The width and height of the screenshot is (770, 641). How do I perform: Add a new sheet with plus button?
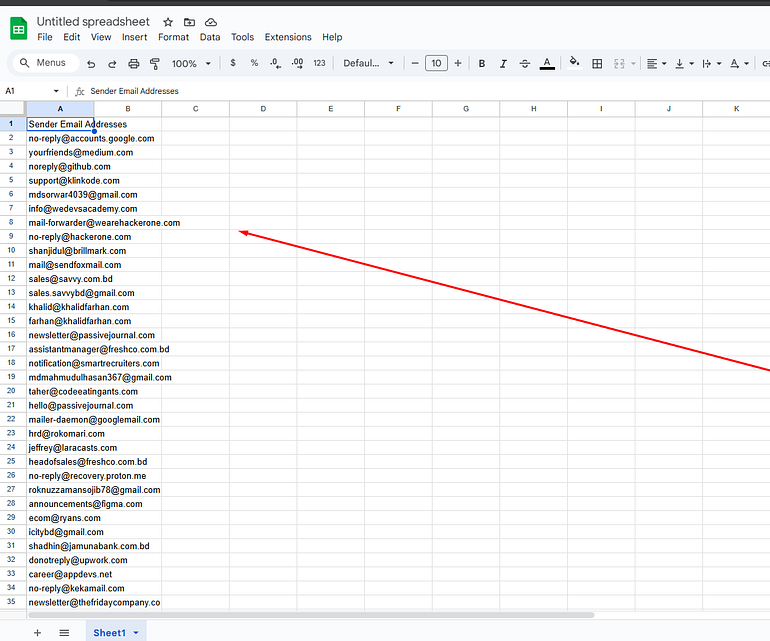click(x=37, y=633)
